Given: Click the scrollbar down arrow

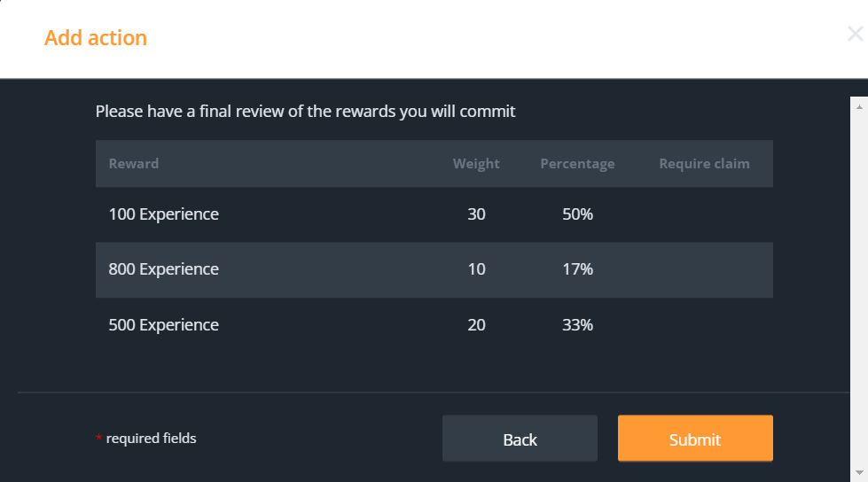Looking at the screenshot, I should pyautogui.click(x=859, y=474).
